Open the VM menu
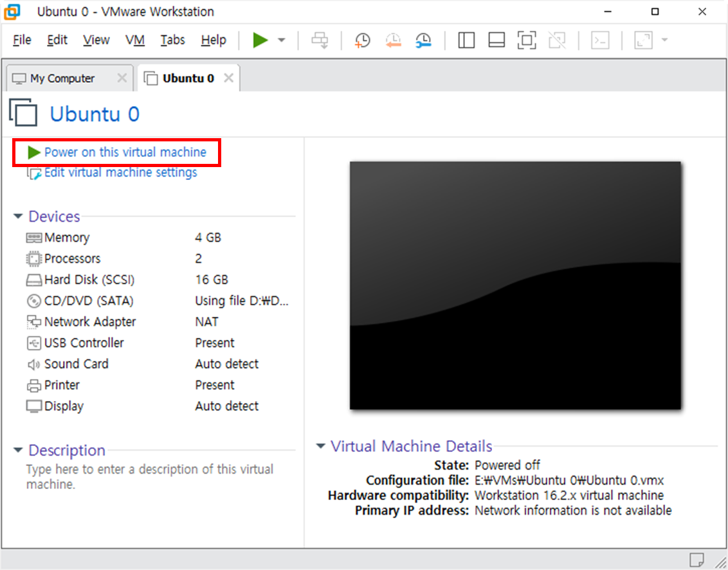Image resolution: width=728 pixels, height=570 pixels. 134,40
